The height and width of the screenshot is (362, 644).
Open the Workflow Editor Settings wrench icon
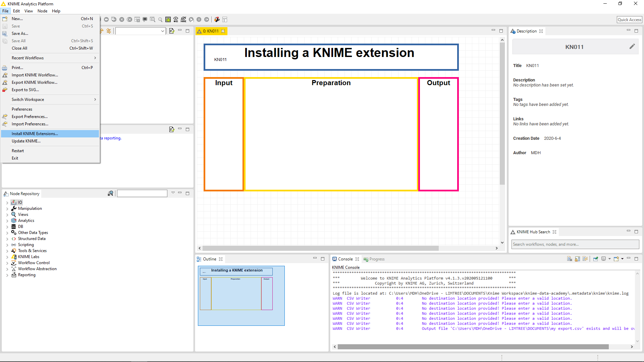click(217, 19)
